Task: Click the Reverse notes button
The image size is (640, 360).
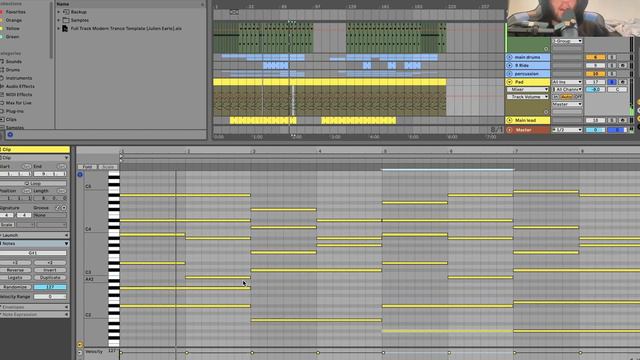Action: click(16, 270)
